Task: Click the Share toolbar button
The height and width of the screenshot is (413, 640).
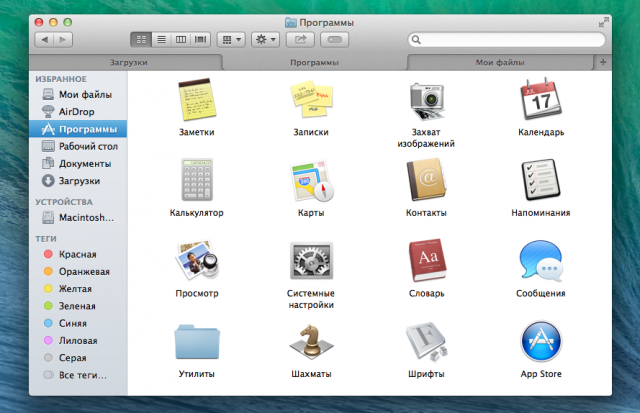Action: click(298, 40)
